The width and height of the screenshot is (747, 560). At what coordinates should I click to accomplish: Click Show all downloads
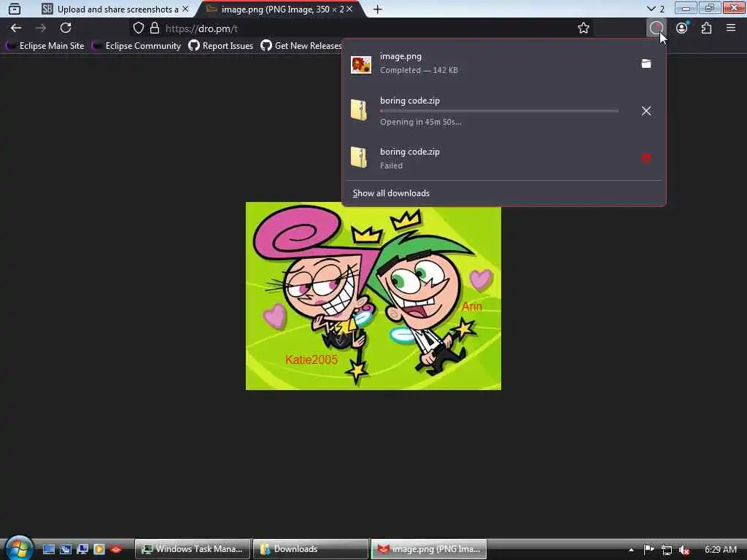[x=391, y=193]
